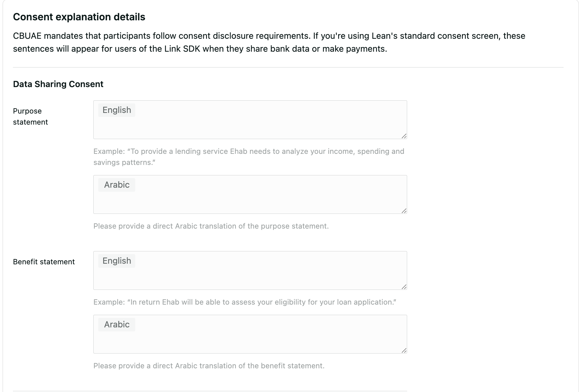Click resize handle of Purpose Arabic field
Screen dimensions: 579x392
(x=404, y=211)
